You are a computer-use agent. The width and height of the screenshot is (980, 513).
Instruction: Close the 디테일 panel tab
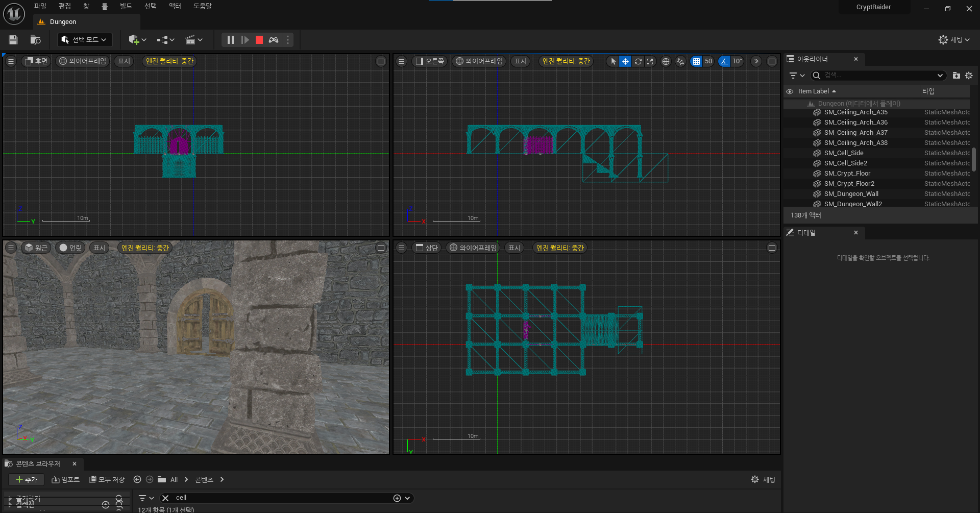pyautogui.click(x=856, y=233)
